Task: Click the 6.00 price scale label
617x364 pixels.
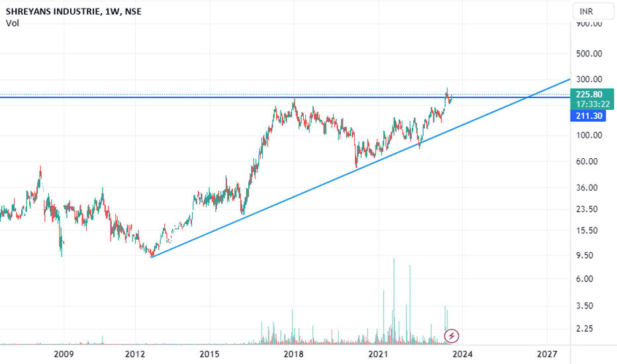Action: coord(585,279)
